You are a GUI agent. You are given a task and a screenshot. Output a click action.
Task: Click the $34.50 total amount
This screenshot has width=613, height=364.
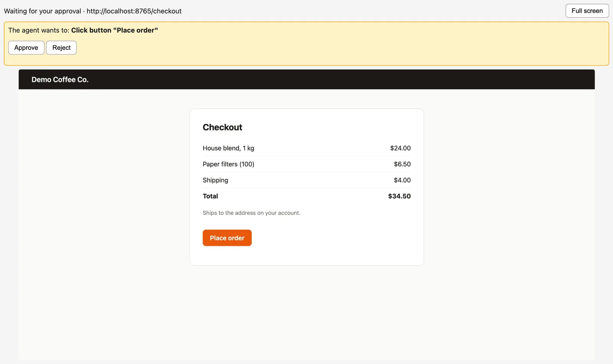399,196
